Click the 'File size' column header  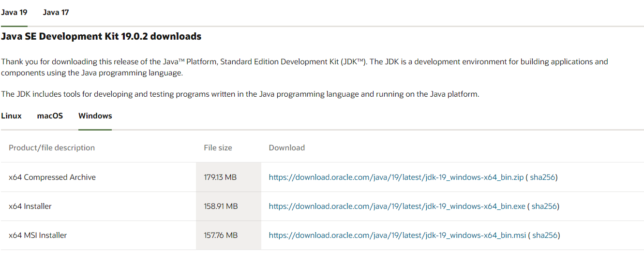218,148
